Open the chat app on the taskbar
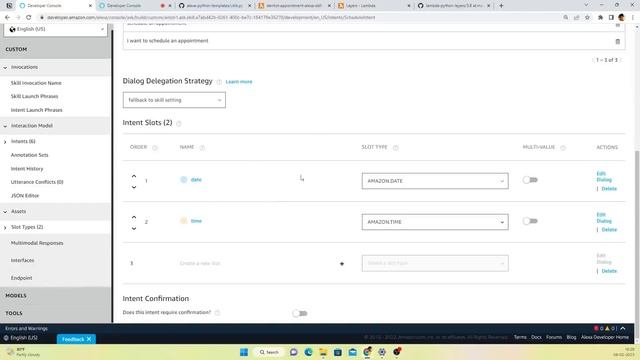The height and width of the screenshot is (360, 640). tap(293, 352)
